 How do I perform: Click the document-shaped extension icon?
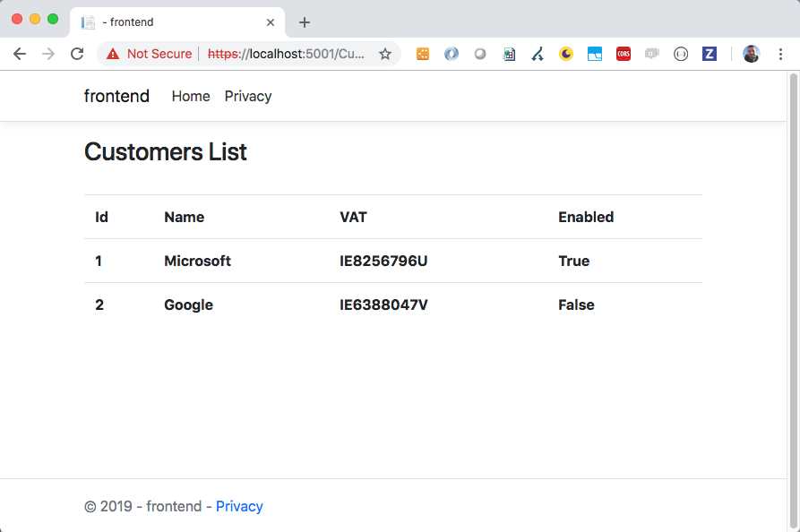tap(509, 54)
